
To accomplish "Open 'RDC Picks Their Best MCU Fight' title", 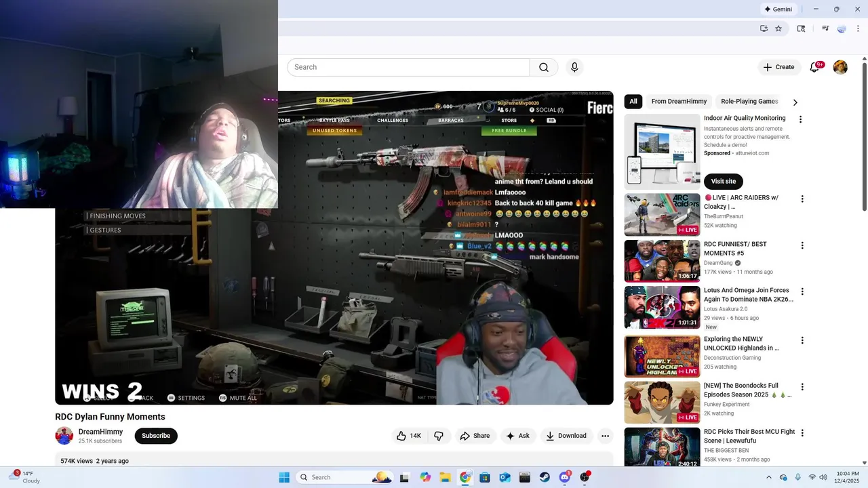I will coord(749,436).
